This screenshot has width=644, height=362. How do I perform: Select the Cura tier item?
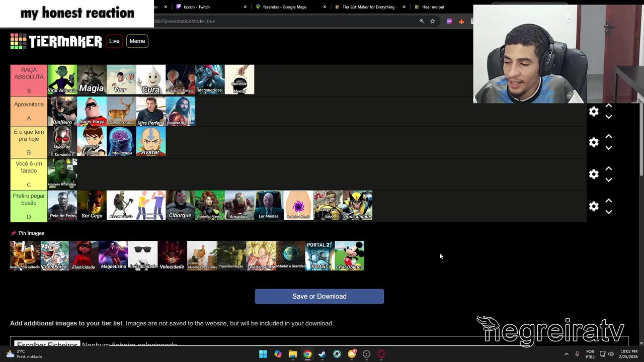(151, 79)
